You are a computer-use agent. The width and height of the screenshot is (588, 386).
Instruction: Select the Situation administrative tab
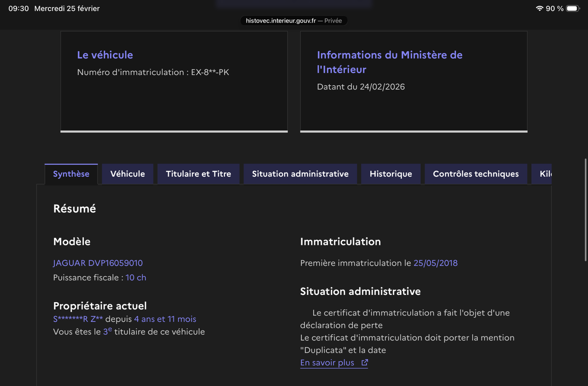(x=300, y=174)
